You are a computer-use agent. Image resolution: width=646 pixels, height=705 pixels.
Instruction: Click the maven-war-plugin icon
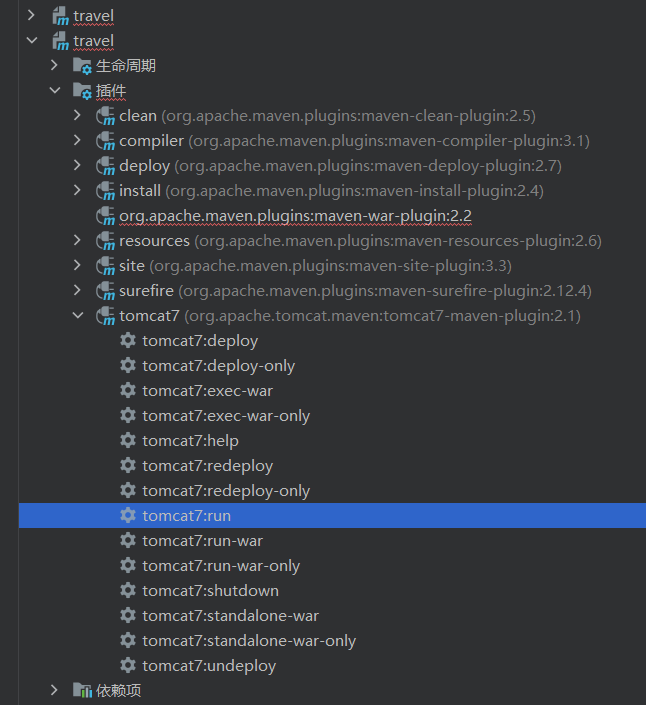point(105,216)
